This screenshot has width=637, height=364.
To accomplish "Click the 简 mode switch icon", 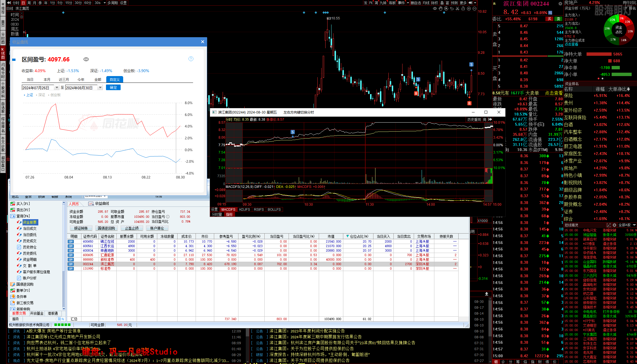I will coord(61,319).
